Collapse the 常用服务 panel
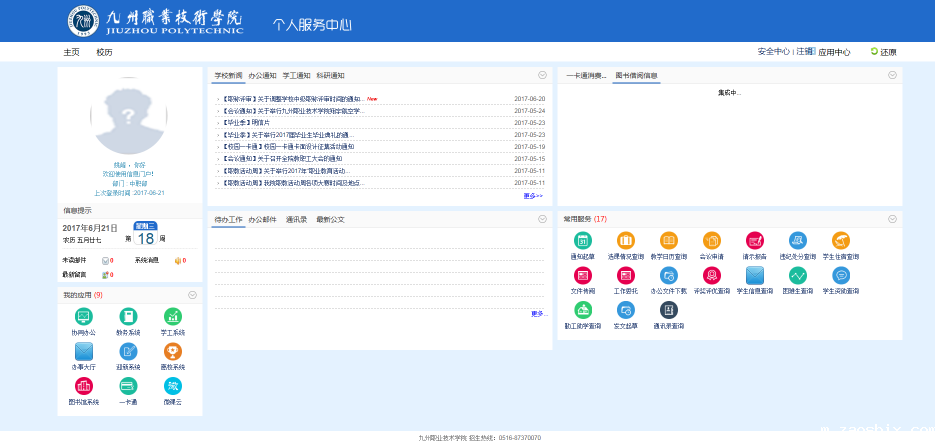The image size is (935, 446). (x=893, y=219)
